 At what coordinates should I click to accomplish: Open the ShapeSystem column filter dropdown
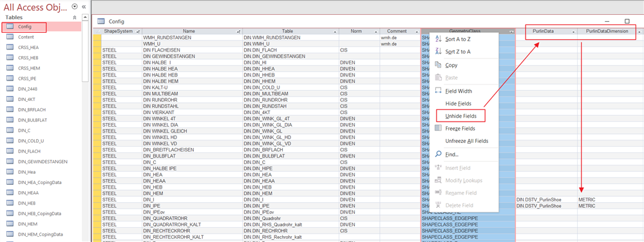(138, 31)
